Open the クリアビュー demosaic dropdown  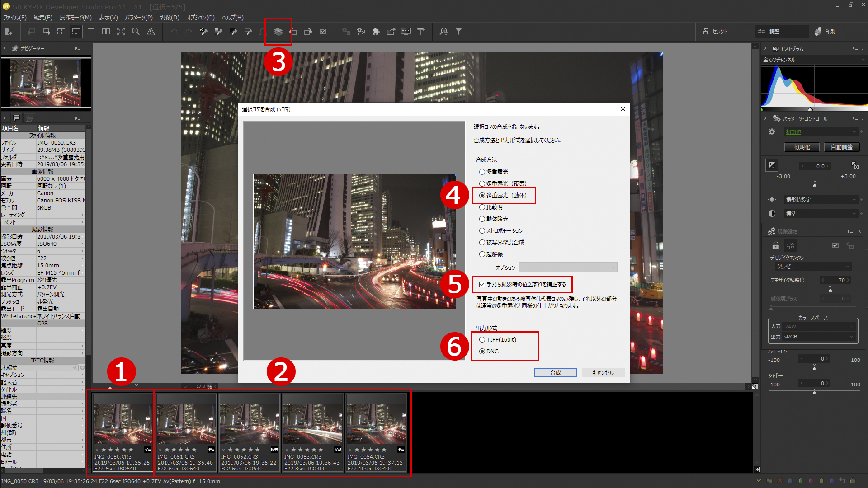[x=813, y=267]
